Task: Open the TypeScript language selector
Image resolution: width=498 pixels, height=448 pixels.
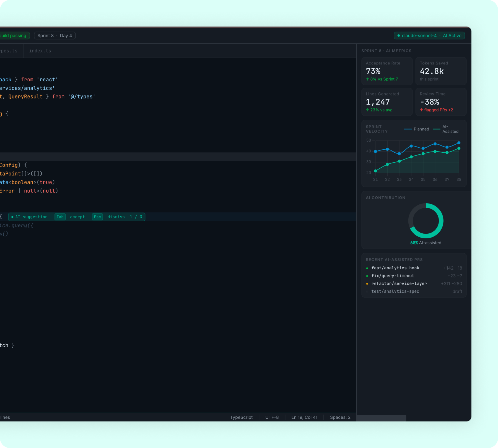Action: pos(241,417)
